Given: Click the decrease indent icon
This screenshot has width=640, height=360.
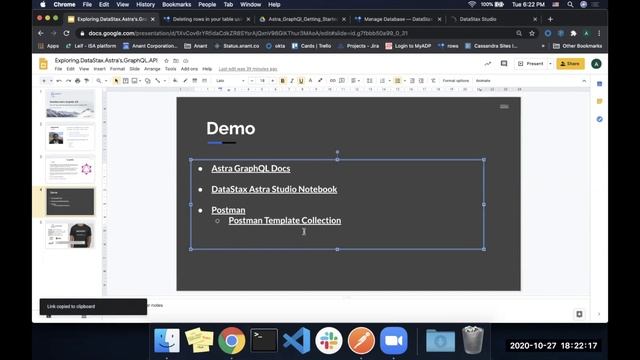Looking at the screenshot, I should click(x=412, y=81).
